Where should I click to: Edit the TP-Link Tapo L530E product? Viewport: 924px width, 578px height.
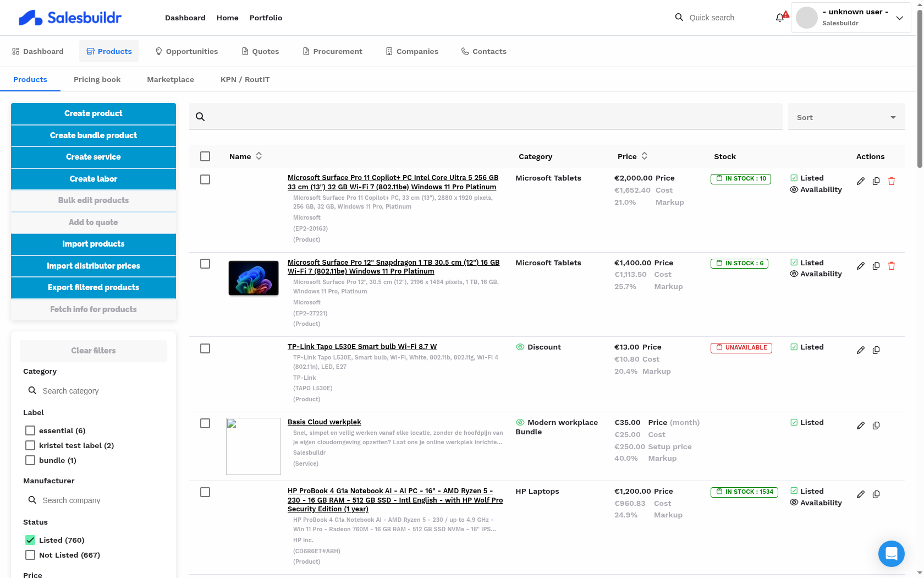click(861, 350)
